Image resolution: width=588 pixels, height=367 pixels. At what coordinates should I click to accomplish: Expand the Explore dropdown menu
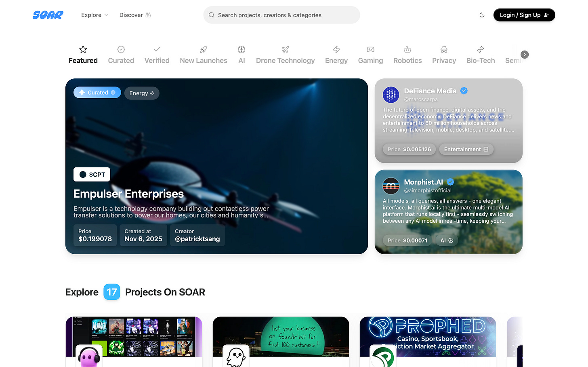coord(95,15)
